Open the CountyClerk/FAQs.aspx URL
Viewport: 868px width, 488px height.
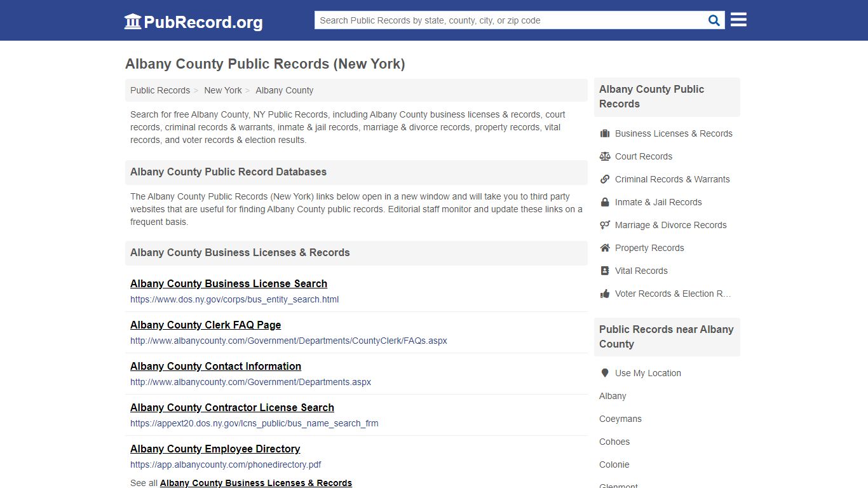point(288,341)
